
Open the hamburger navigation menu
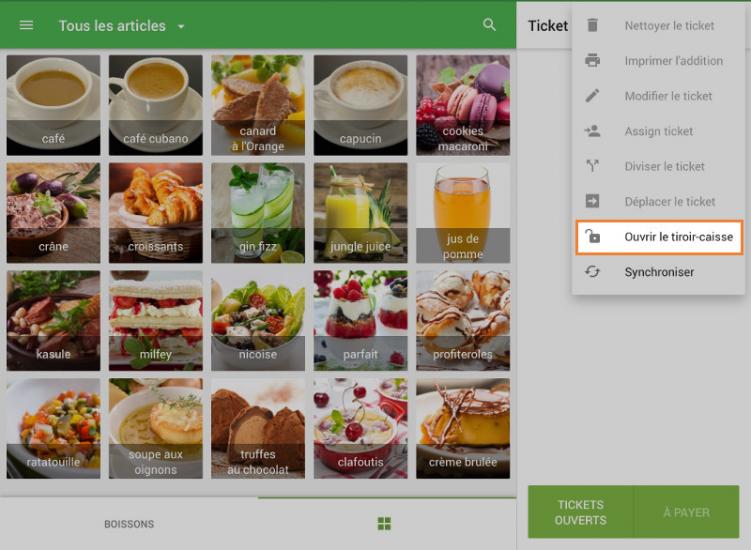click(26, 25)
